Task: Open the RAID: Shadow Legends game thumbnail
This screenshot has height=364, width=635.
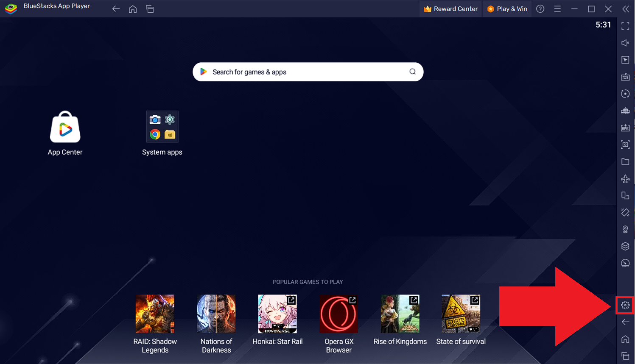Action: (155, 314)
